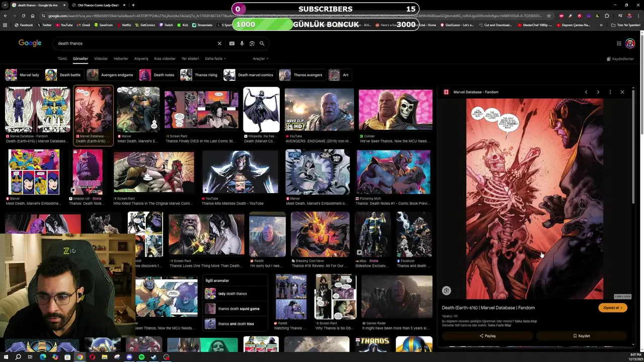Screen dimensions: 644x362
Task: Open the on-screen keyboard input tool
Action: [x=232, y=44]
